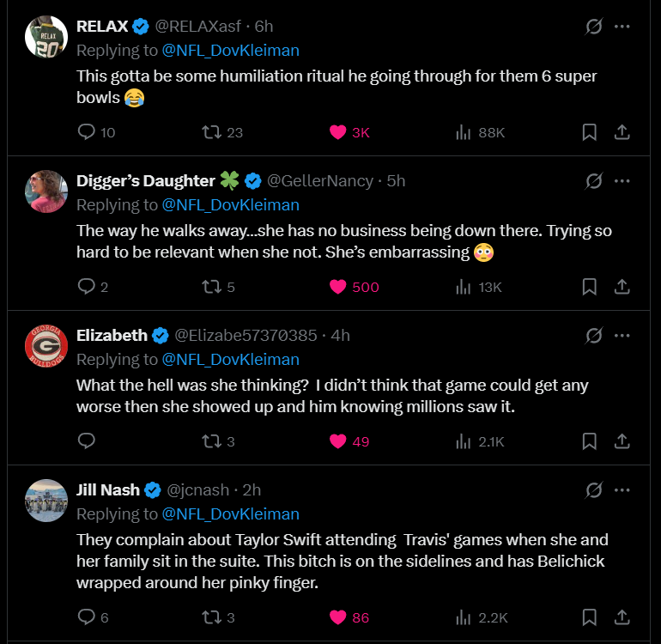Open Grok icon on RELAX's tweet
Viewport: 661px width, 644px height.
pos(593,27)
